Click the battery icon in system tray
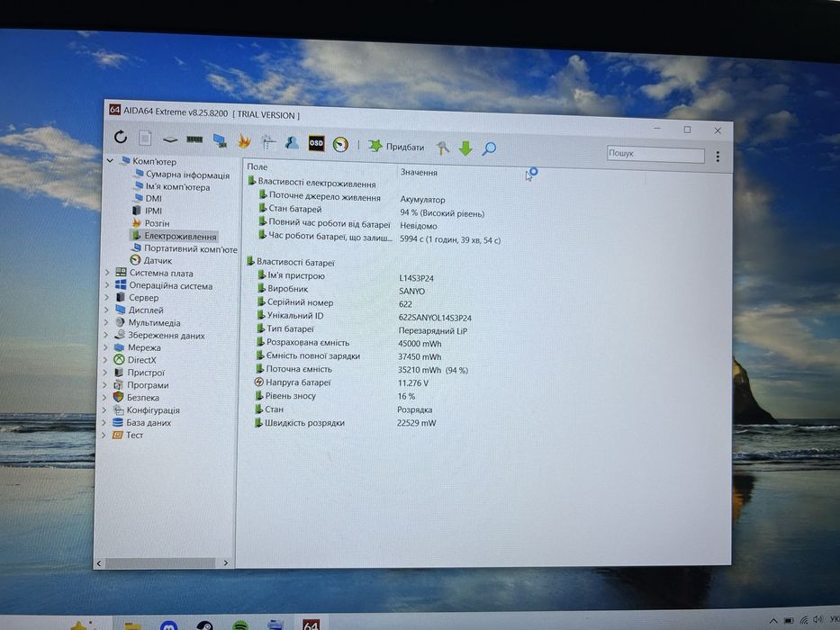Image resolution: width=840 pixels, height=630 pixels. coord(789,620)
